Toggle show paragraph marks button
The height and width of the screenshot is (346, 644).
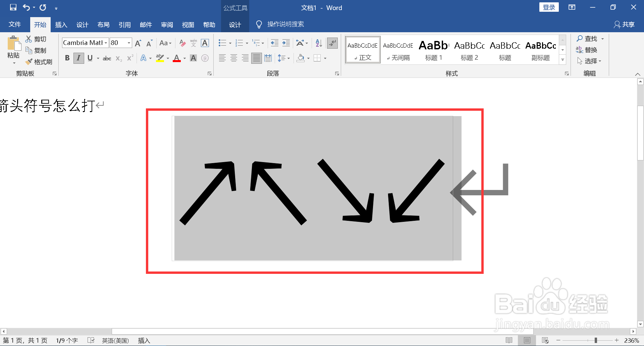click(332, 43)
